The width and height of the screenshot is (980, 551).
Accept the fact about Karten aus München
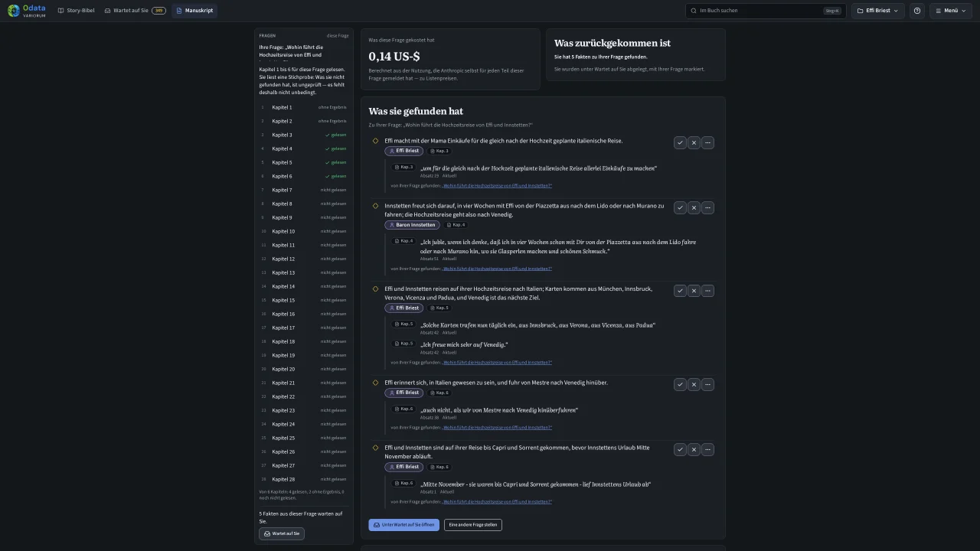click(x=680, y=291)
